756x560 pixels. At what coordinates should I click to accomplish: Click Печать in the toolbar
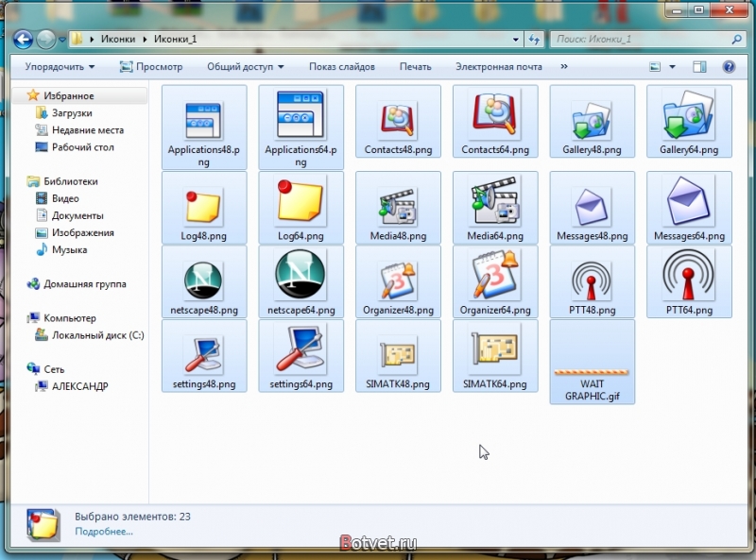(x=415, y=66)
